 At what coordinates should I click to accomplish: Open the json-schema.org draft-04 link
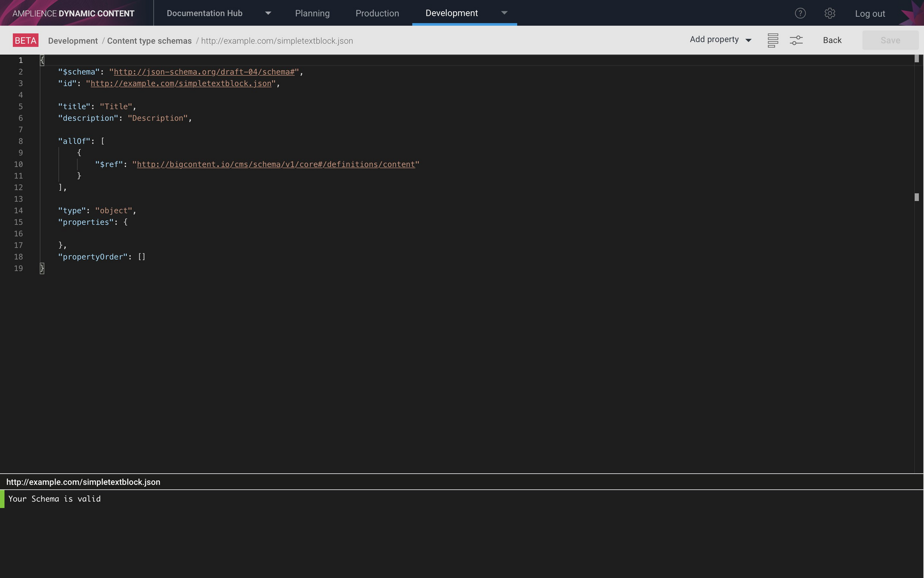pos(204,72)
